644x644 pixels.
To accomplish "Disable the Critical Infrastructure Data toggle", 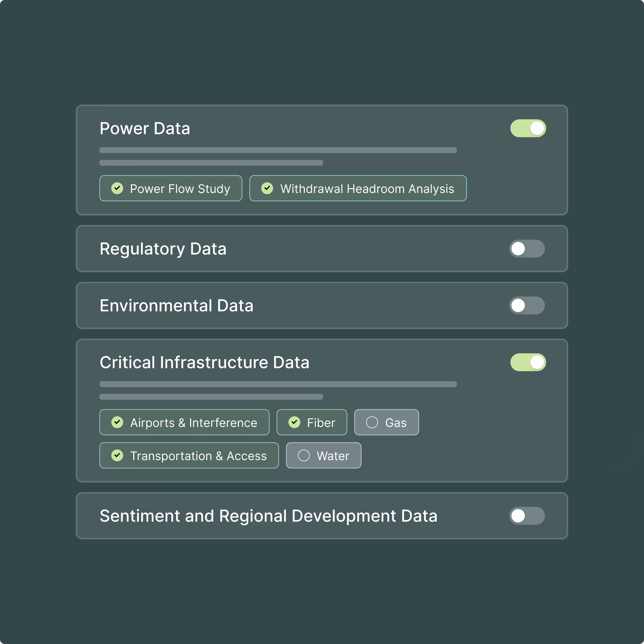I will [x=528, y=362].
